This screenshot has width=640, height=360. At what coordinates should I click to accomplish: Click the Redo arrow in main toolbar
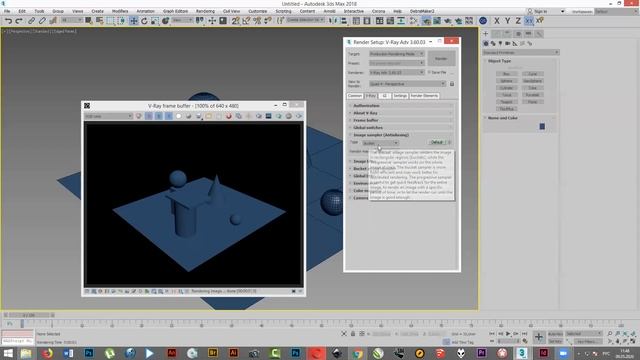(x=19, y=21)
